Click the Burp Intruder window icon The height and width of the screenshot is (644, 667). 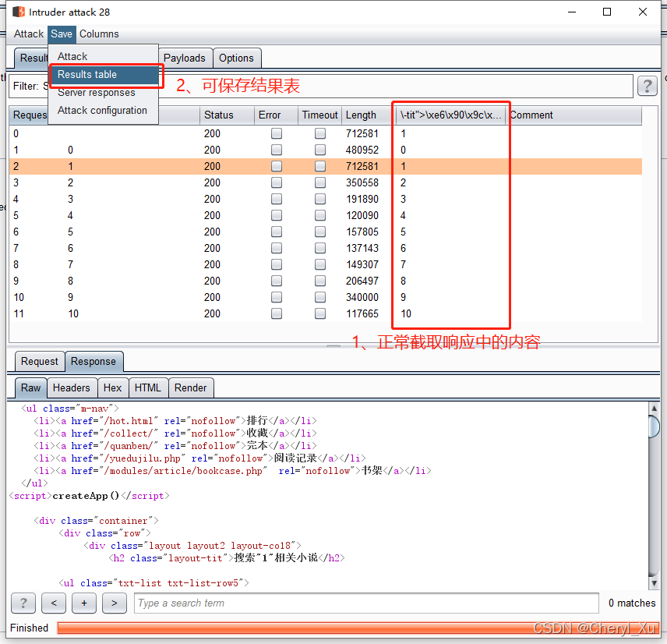pyautogui.click(x=19, y=12)
